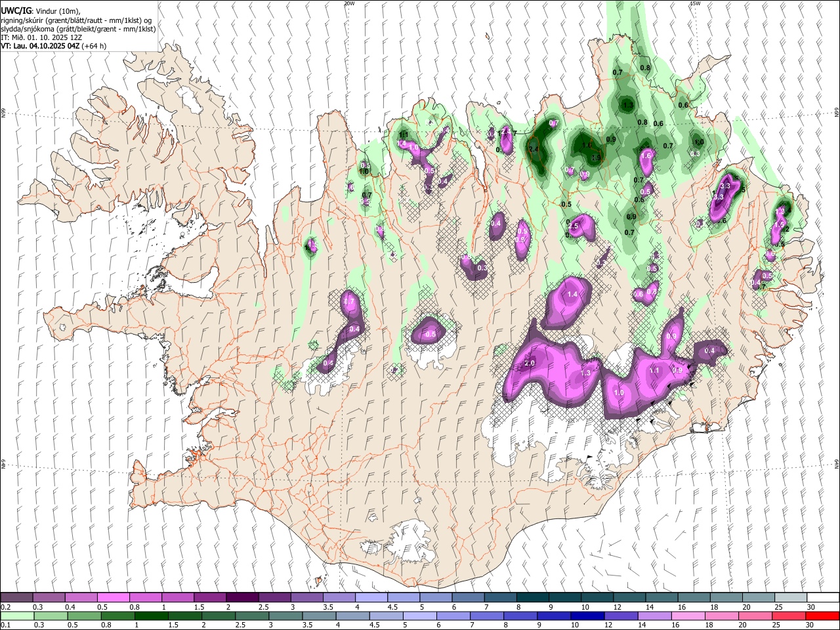Select the lilac swatch between 14 and 16
Screen dimensions: 840x630
(654, 616)
